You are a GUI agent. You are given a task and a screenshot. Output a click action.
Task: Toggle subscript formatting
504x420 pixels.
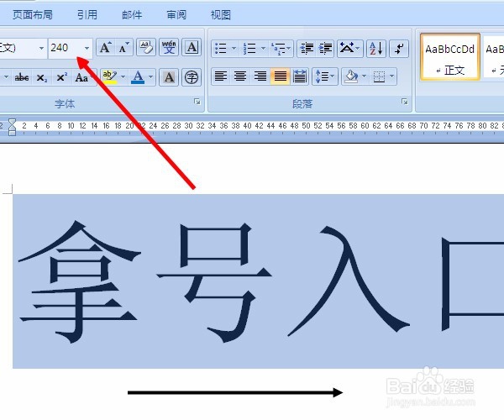pyautogui.click(x=42, y=77)
